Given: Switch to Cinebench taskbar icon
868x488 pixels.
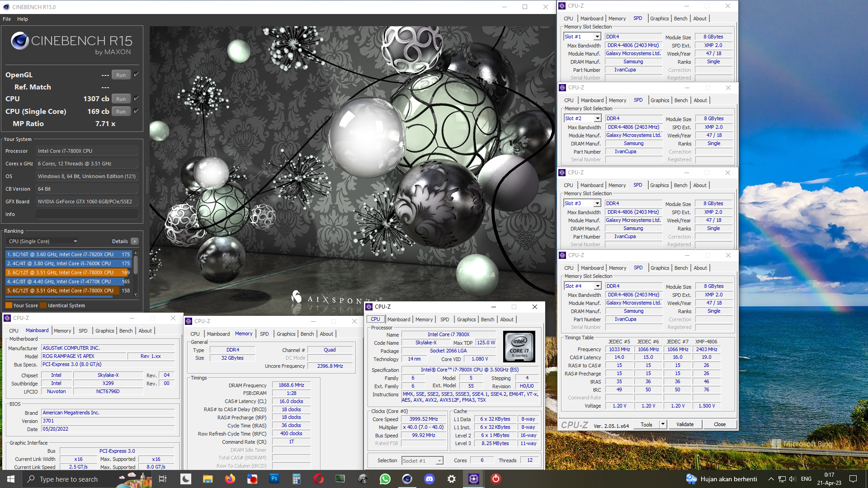Looking at the screenshot, I should pos(407,479).
